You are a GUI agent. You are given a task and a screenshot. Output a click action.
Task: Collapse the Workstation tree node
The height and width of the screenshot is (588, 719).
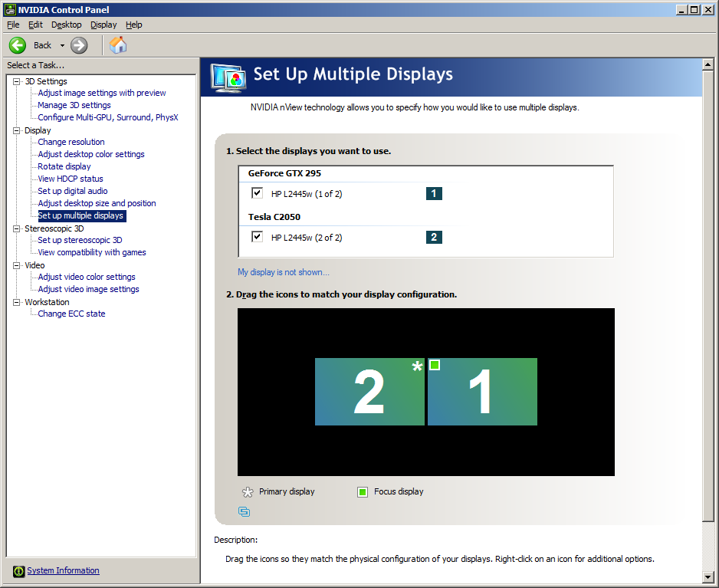pos(17,302)
